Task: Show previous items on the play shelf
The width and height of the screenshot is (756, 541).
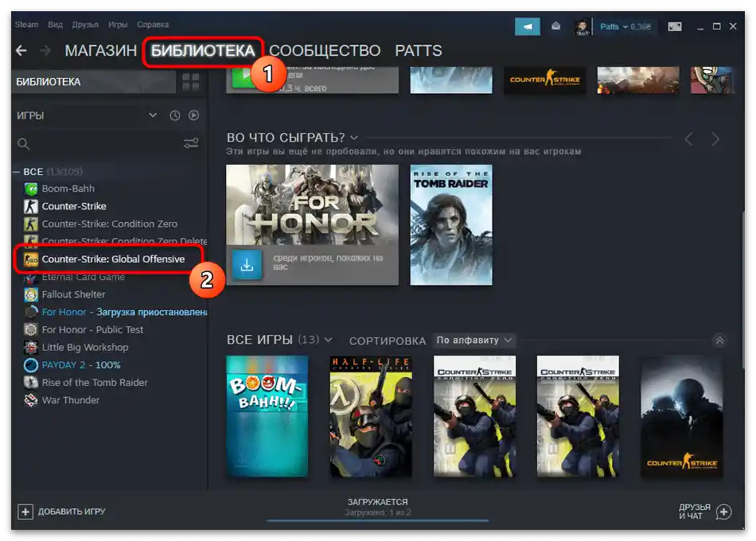Action: pos(689,139)
